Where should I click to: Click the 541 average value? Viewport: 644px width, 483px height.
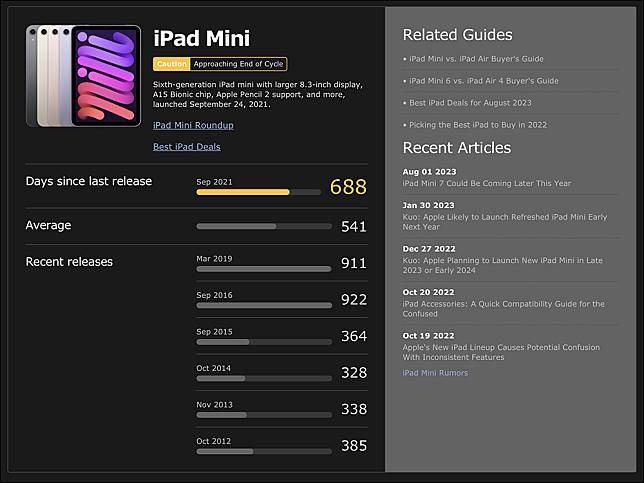[354, 226]
